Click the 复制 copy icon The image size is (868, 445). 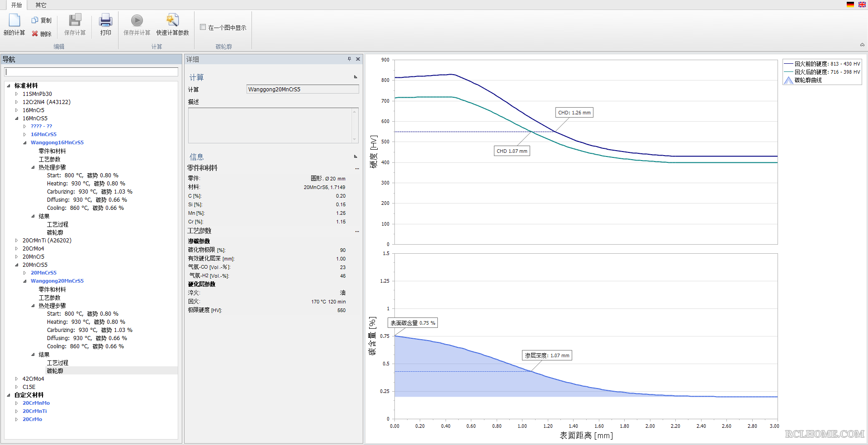tap(35, 20)
